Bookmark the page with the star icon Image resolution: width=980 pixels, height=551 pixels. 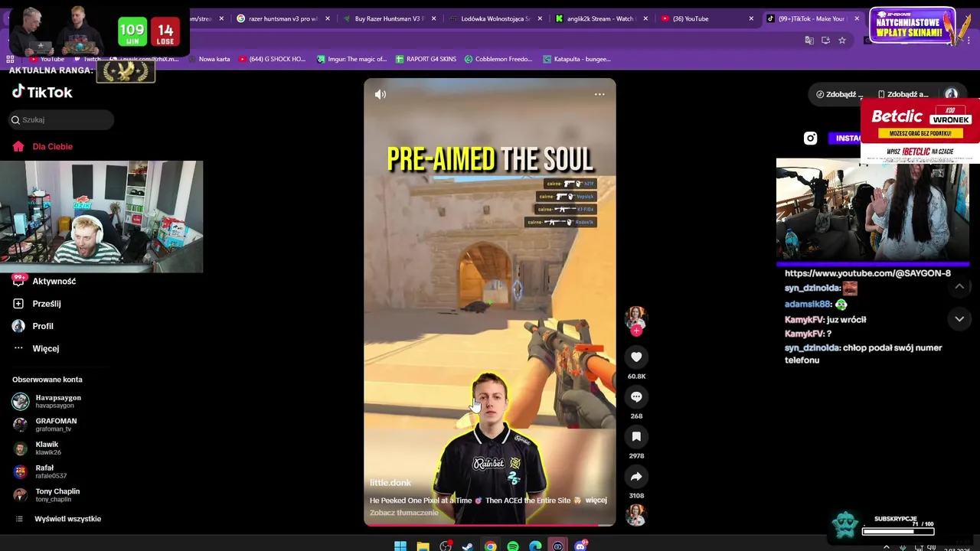coord(842,40)
